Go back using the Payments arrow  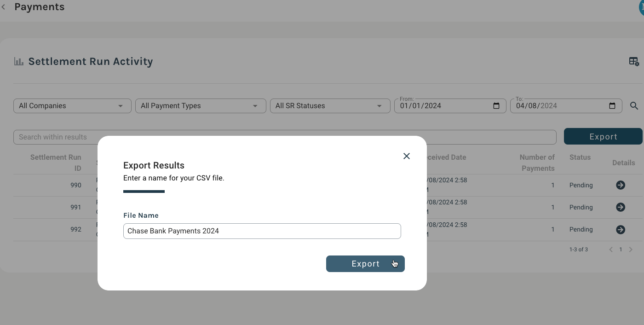click(x=4, y=7)
